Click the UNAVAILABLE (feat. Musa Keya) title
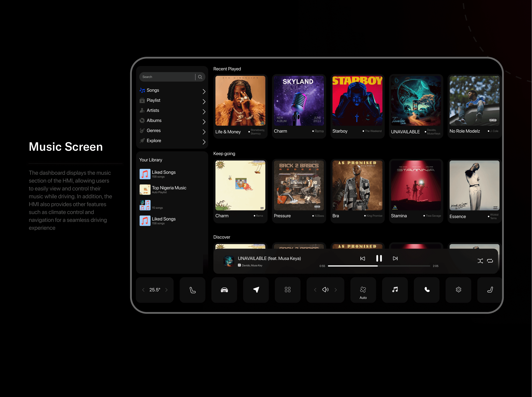Viewport: 532px width, 397px height. (x=269, y=258)
